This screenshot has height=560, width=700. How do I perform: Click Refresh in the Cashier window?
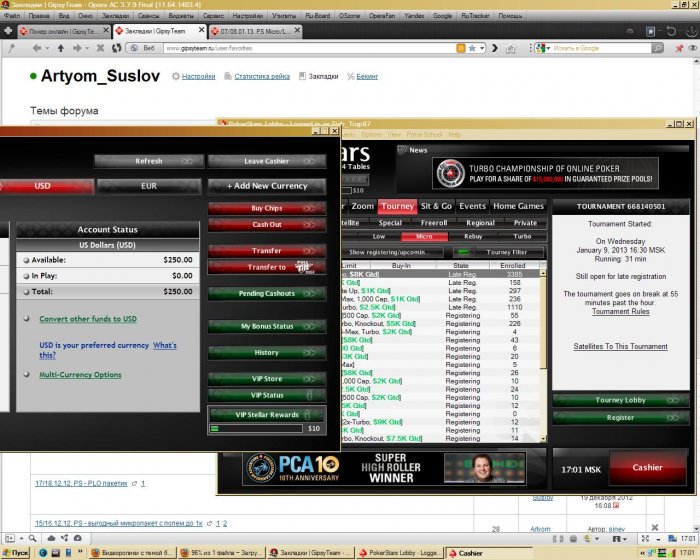[x=149, y=161]
